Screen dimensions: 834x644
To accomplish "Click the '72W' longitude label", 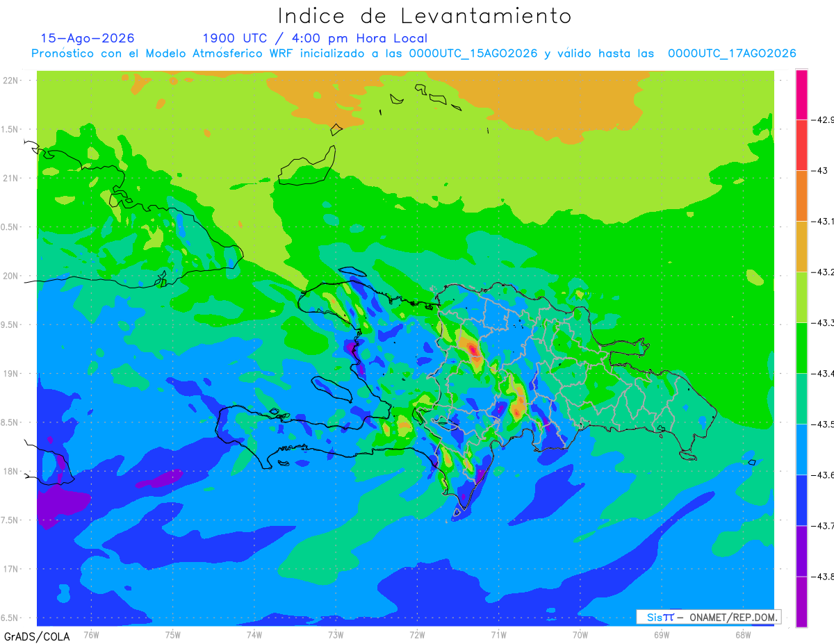I will 417,634.
